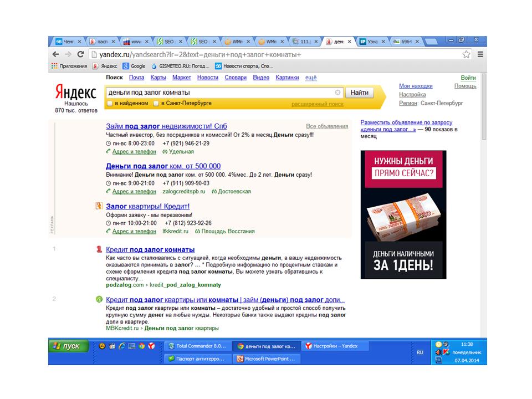Viewport: 532px width, 399px height.
Task: Switch to Настройки – Yandex taskbar window
Action: tap(335, 346)
